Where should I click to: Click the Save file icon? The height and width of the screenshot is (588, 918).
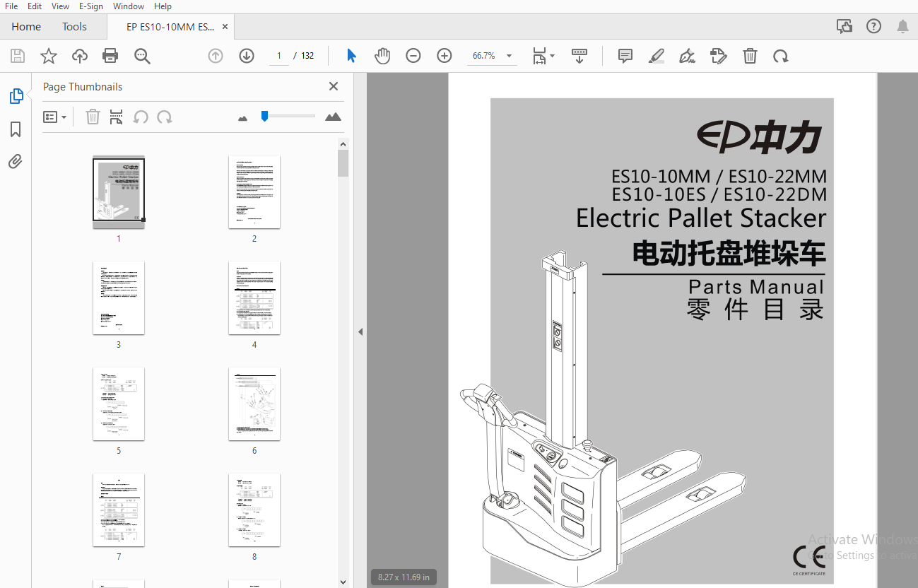pos(18,56)
